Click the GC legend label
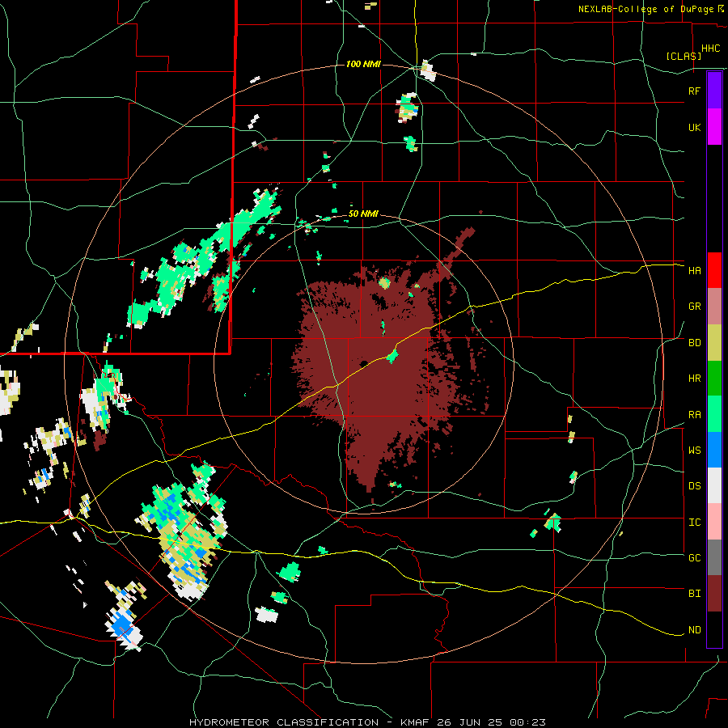Image resolution: width=728 pixels, height=728 pixels. (694, 558)
